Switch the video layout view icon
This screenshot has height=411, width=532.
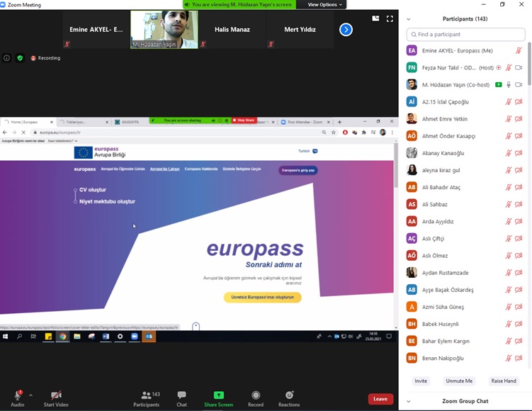point(375,18)
